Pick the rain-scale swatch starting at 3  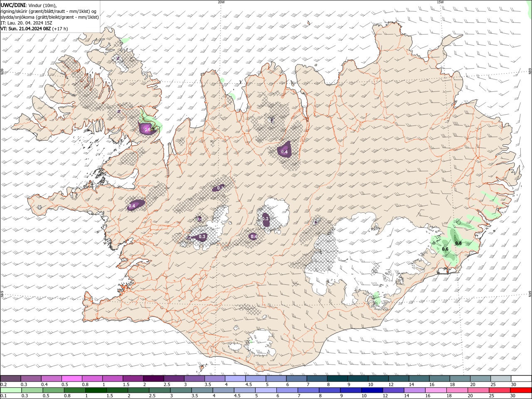tap(180, 390)
